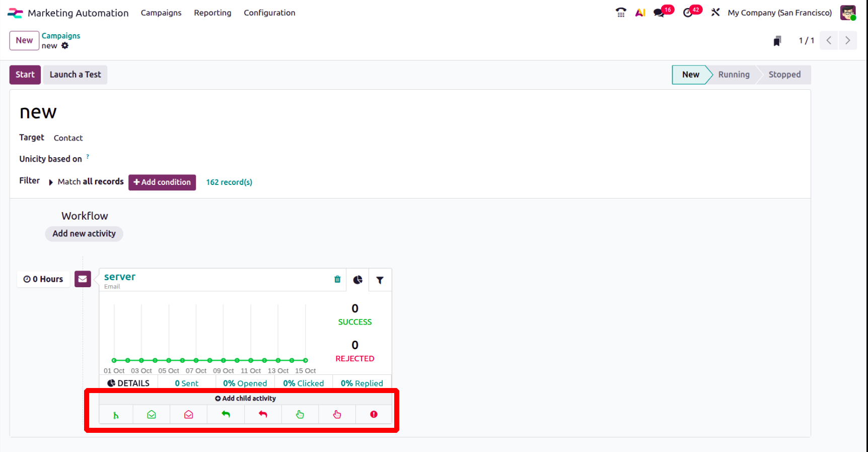Open the Configuration menu
This screenshot has height=452, width=868.
(x=269, y=13)
